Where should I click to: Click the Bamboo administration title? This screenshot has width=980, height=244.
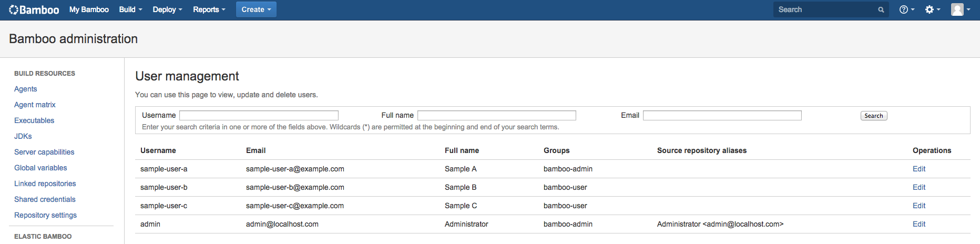click(74, 39)
